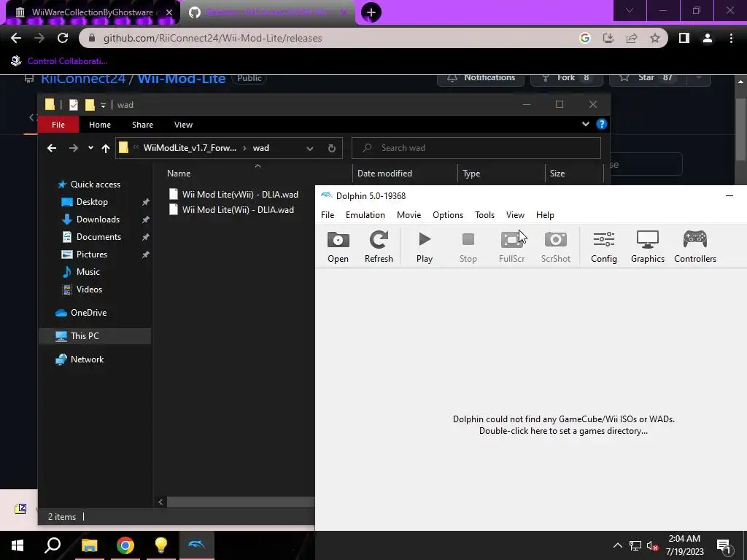Screen dimensions: 747x560
Task: Switch to WiiWareCollectionByGhostware browser tab
Action: 93,12
